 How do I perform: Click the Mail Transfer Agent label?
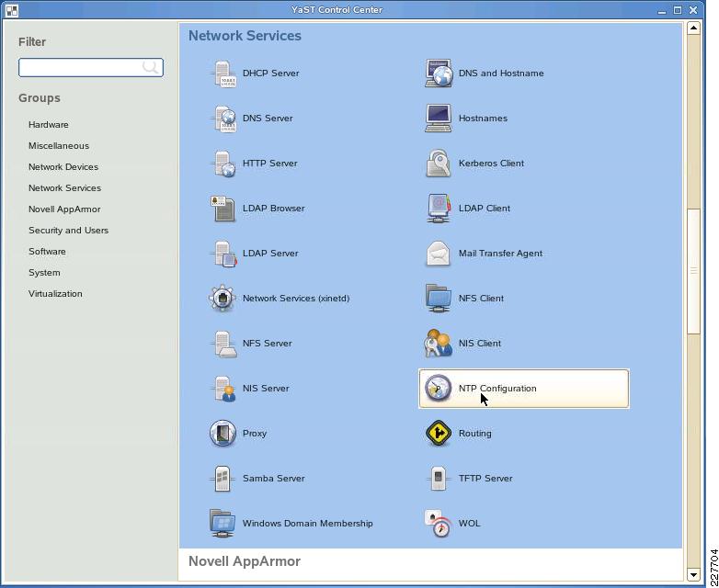click(x=500, y=253)
